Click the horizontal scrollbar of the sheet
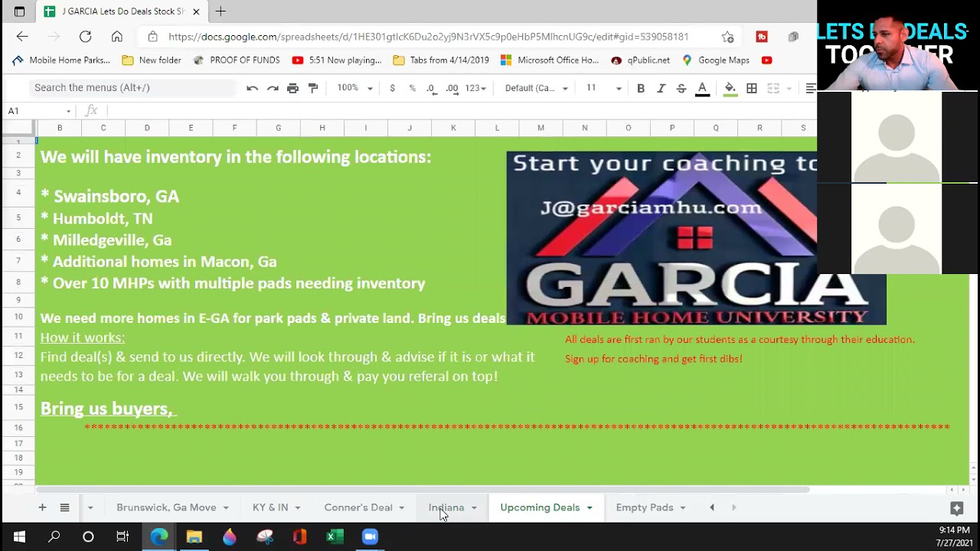This screenshot has width=980, height=551. tap(423, 490)
